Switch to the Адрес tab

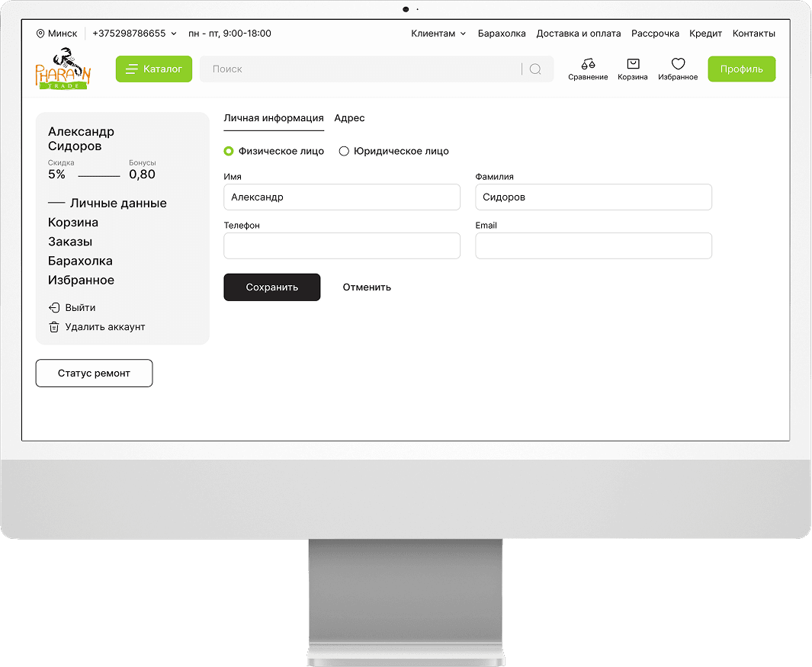tap(349, 118)
